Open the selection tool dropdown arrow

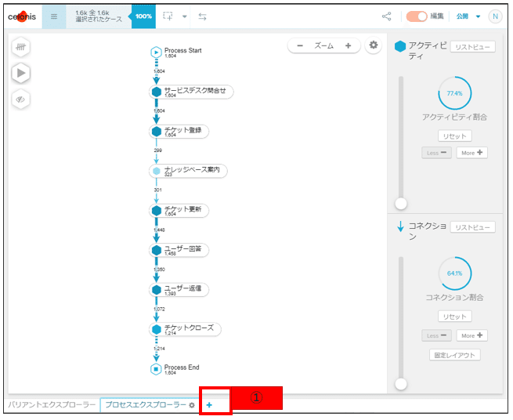pyautogui.click(x=185, y=16)
